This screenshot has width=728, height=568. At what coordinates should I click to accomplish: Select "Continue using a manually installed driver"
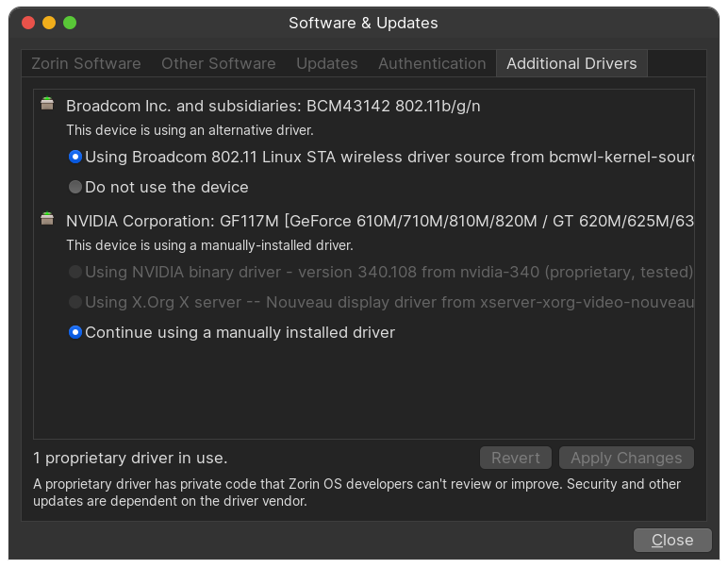[x=75, y=332]
